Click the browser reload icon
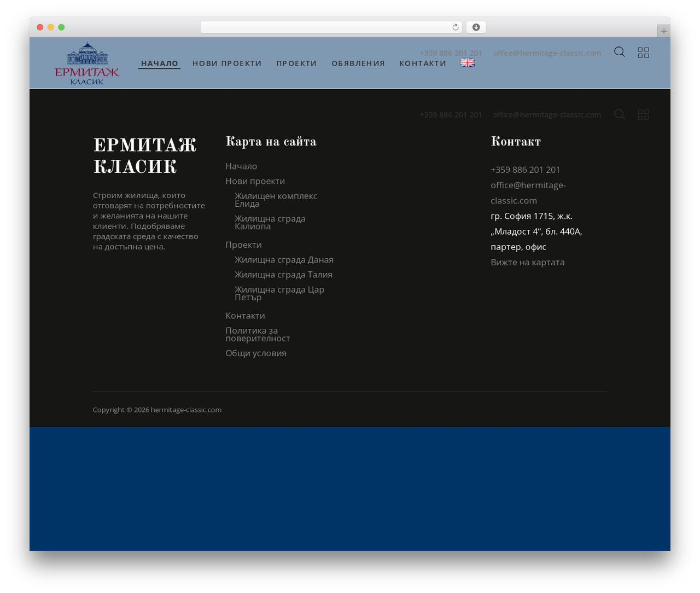 tap(455, 27)
